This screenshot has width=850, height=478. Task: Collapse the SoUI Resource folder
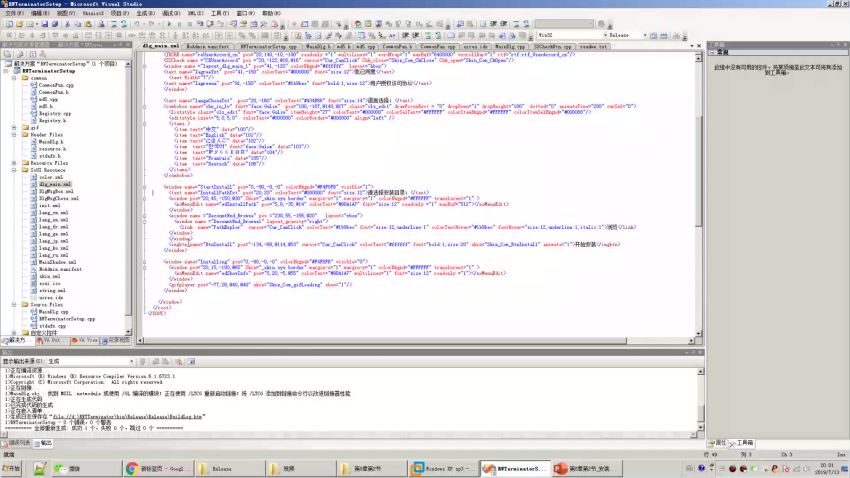pos(15,170)
